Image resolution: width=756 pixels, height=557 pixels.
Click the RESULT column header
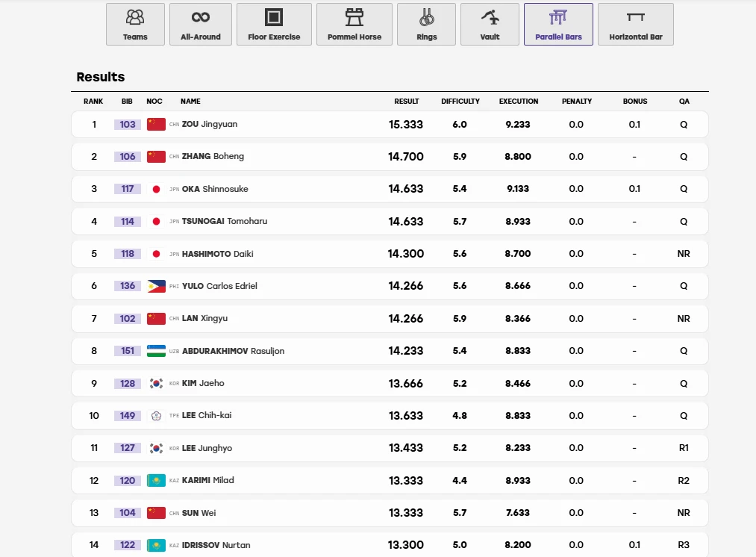pos(407,102)
